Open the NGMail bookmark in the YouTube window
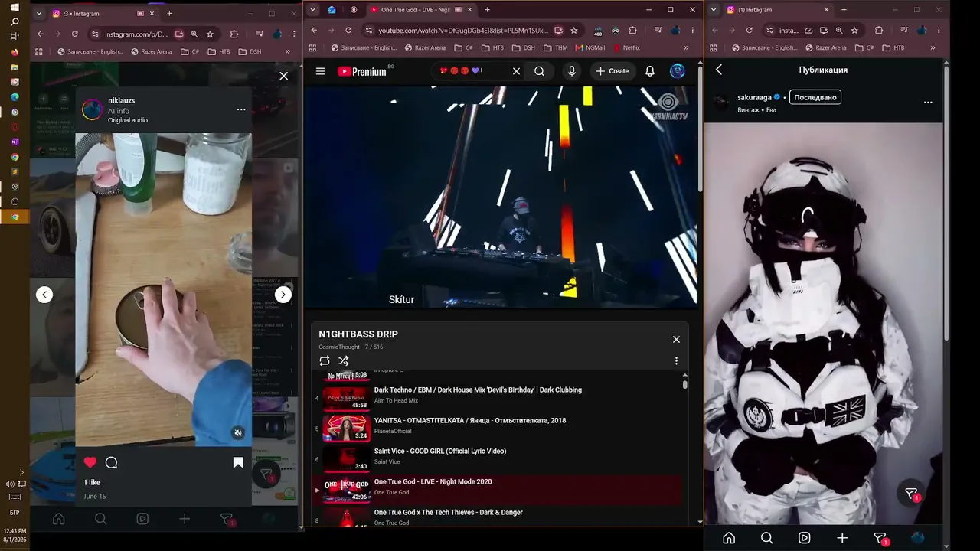 (x=590, y=47)
